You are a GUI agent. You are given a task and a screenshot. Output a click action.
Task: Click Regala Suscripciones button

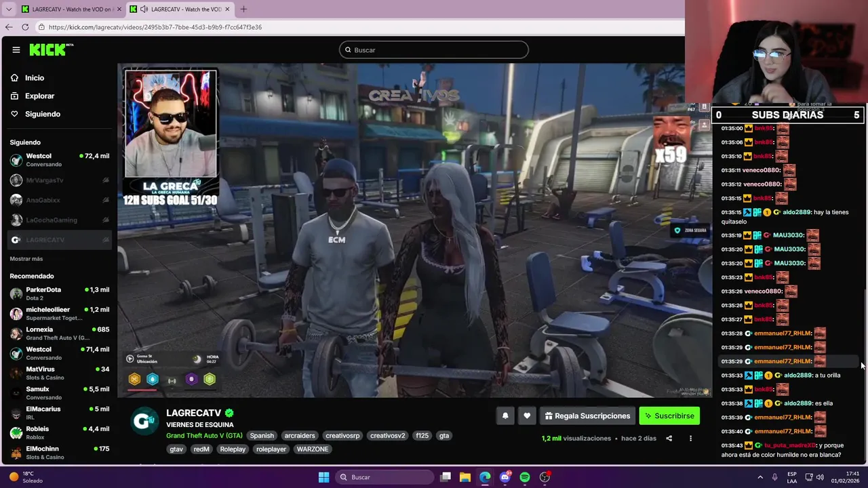pos(587,416)
